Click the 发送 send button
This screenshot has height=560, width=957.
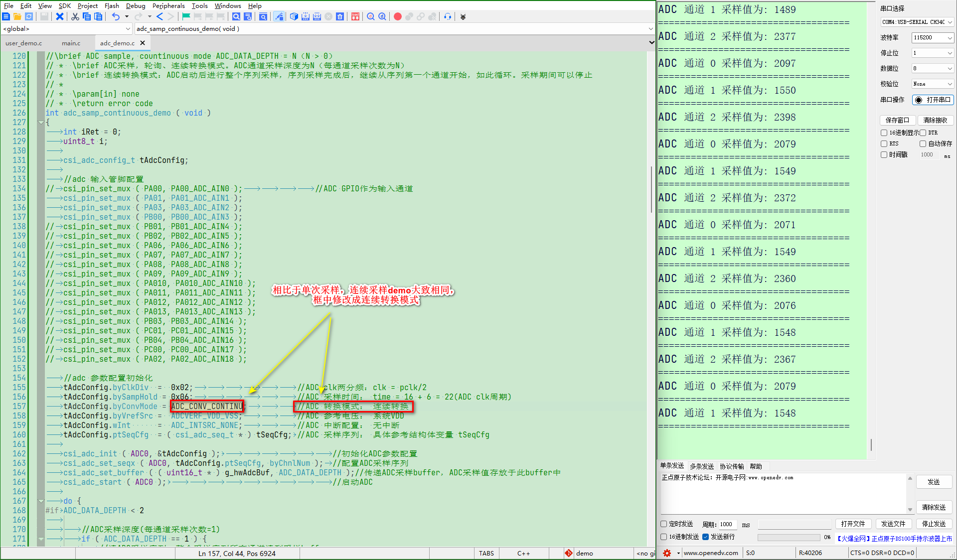click(x=934, y=482)
